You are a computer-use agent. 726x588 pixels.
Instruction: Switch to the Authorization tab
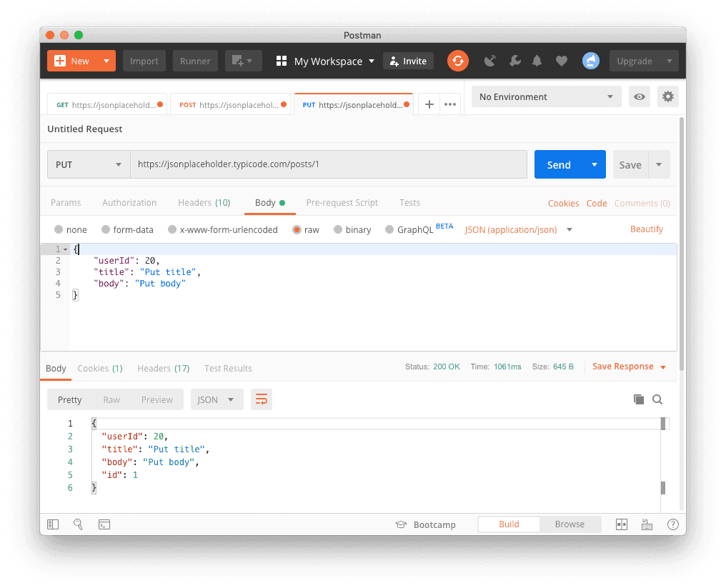(129, 203)
